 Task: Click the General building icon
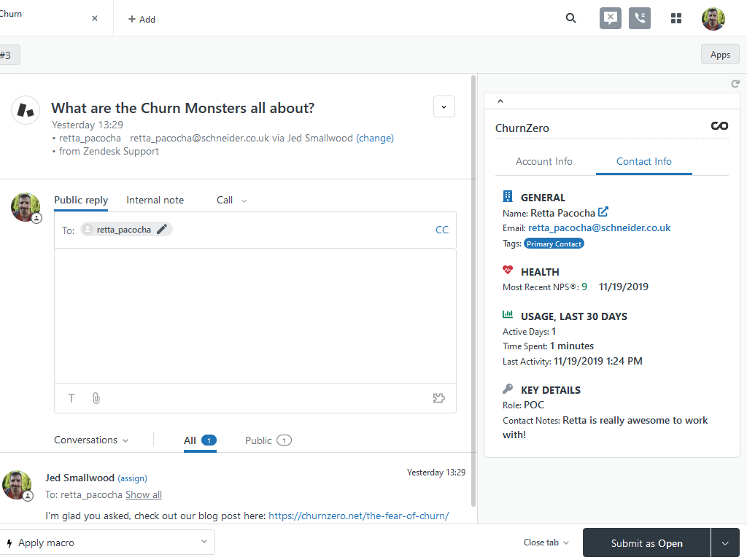point(508,195)
